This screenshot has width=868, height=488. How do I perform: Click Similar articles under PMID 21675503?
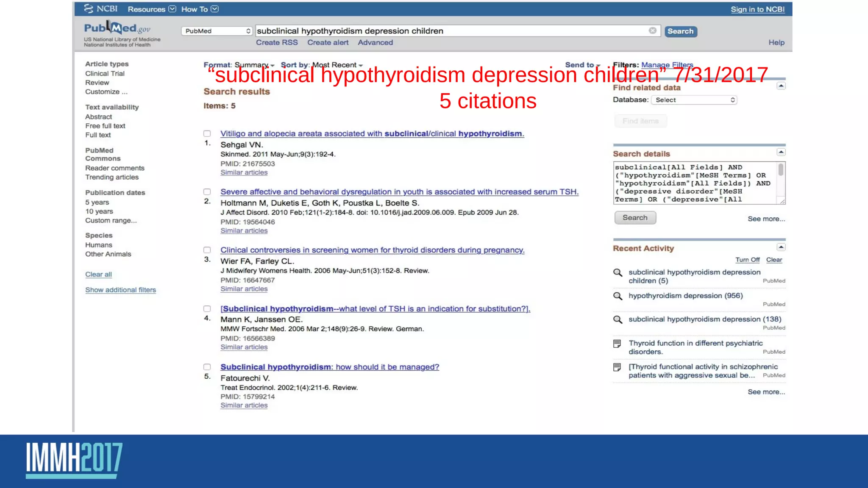(x=244, y=172)
